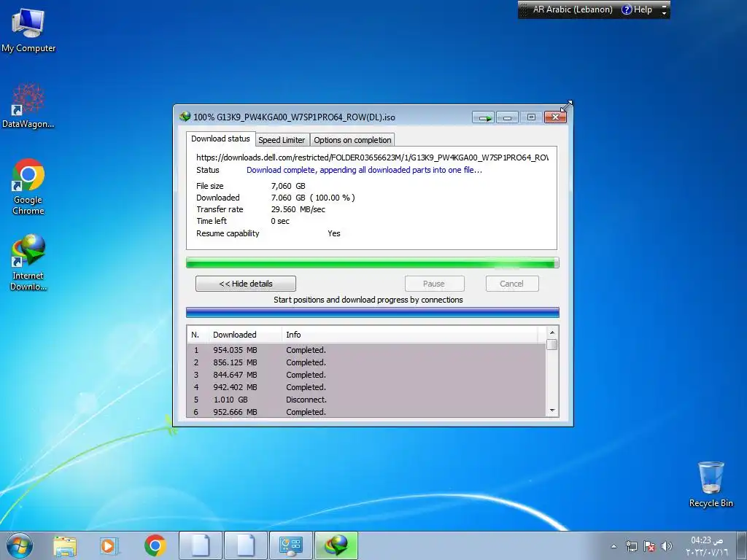Image resolution: width=747 pixels, height=560 pixels.
Task: Click the green download progress bar
Action: tap(372, 262)
